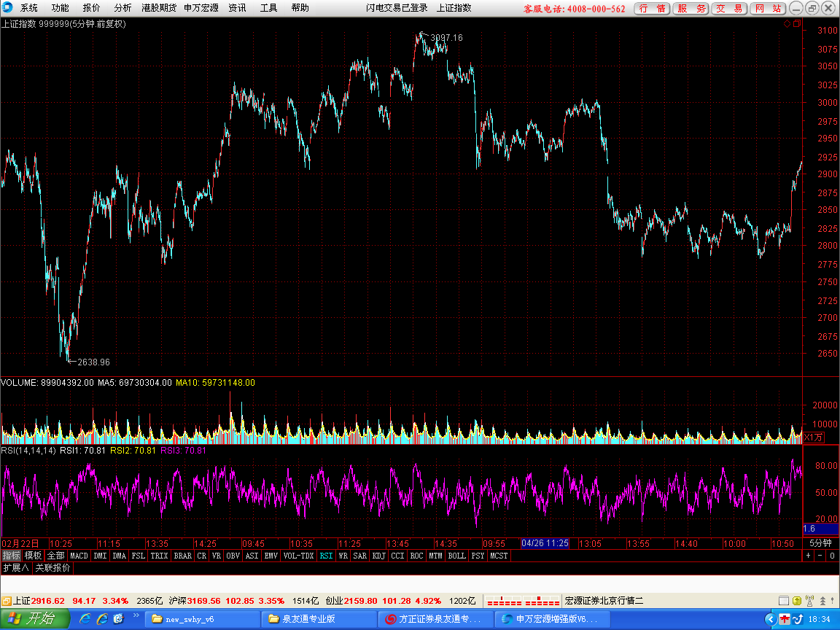Click the 网站 button in the title bar
Screen dimensions: 840x630
[x=768, y=9]
